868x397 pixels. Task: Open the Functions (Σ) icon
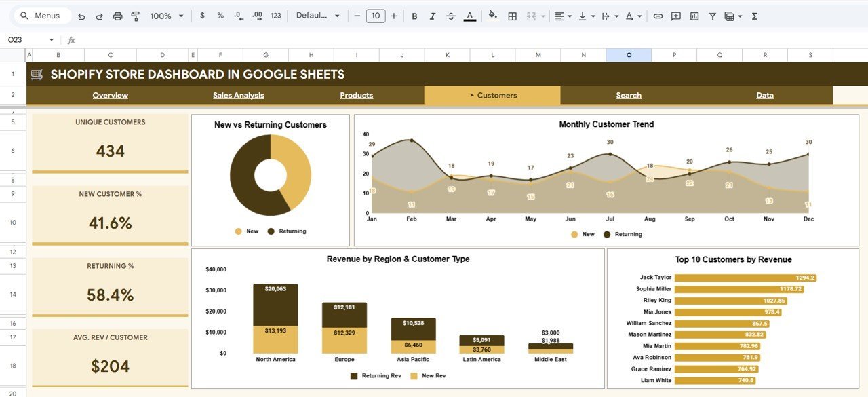(x=753, y=15)
